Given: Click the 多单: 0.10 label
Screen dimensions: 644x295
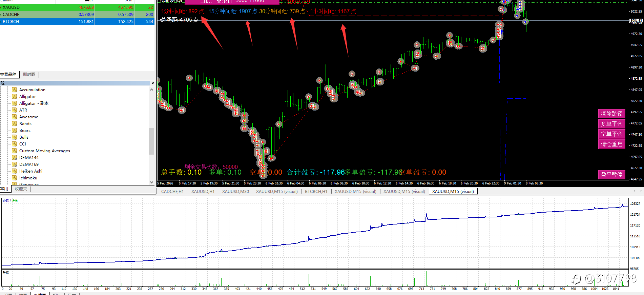Looking at the screenshot, I should pos(225,172).
